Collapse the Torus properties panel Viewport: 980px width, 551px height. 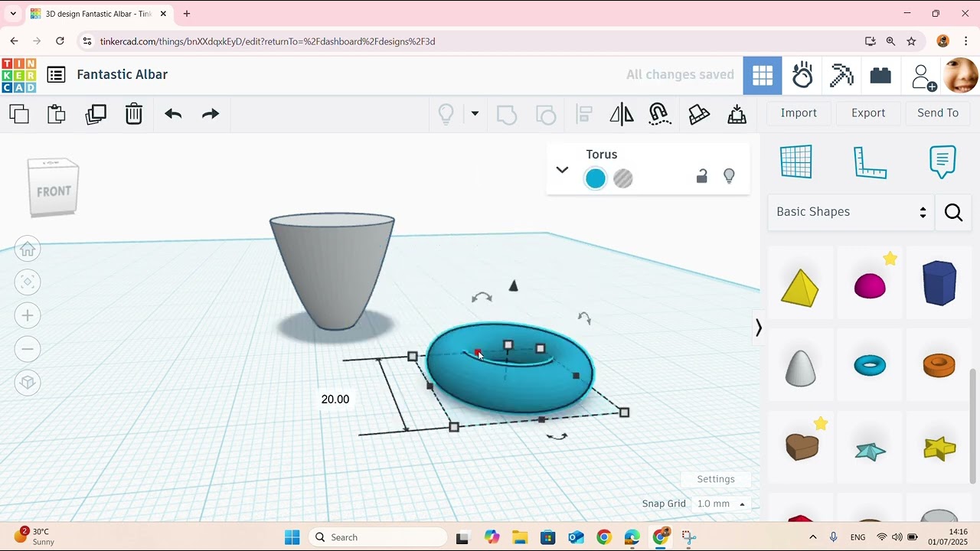562,169
